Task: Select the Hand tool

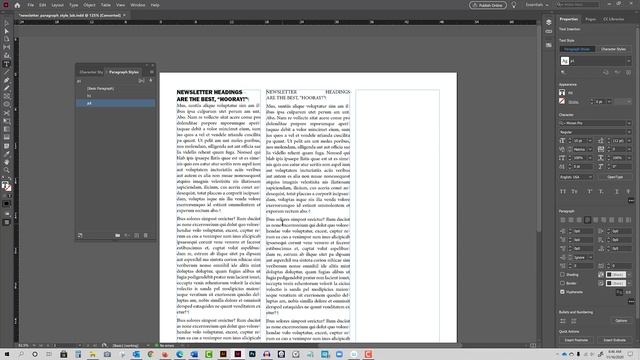Action: point(7,162)
